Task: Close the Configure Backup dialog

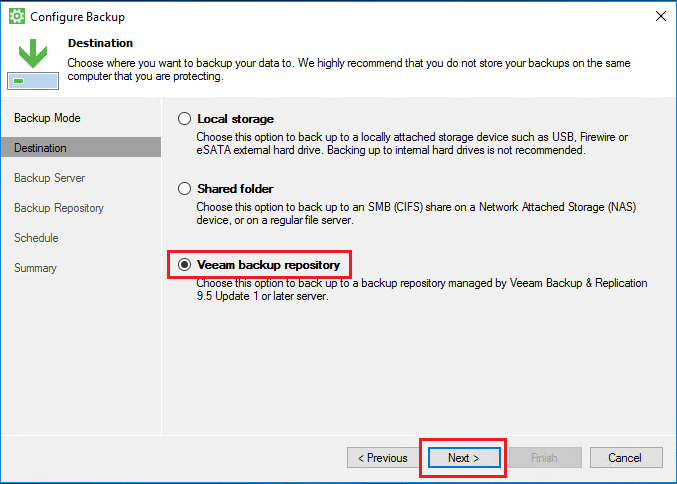Action: pyautogui.click(x=660, y=17)
